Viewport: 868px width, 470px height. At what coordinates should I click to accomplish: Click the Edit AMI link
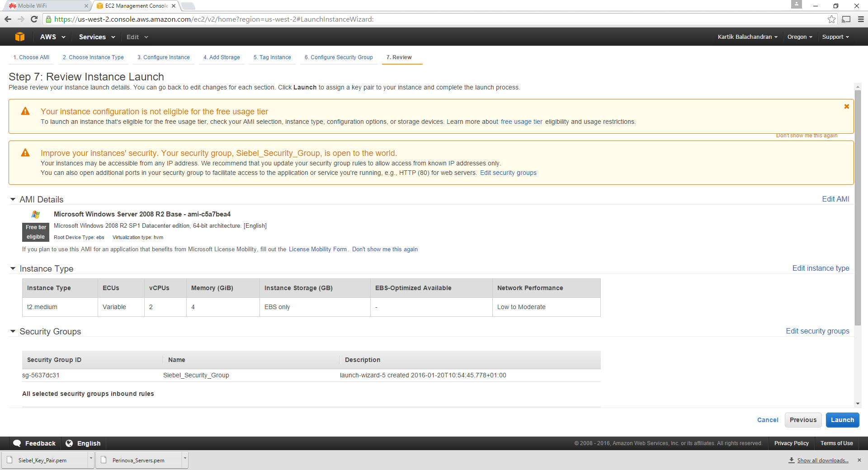tap(835, 199)
